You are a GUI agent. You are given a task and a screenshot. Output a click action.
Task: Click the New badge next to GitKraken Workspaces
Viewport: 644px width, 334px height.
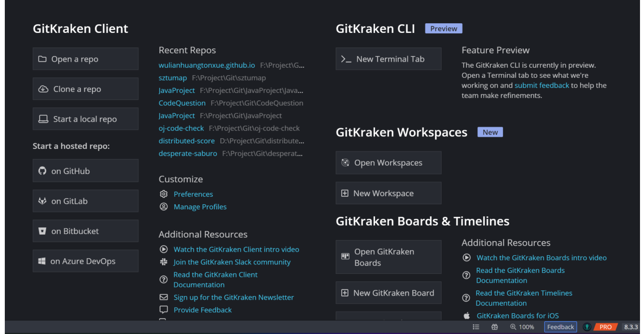point(490,132)
